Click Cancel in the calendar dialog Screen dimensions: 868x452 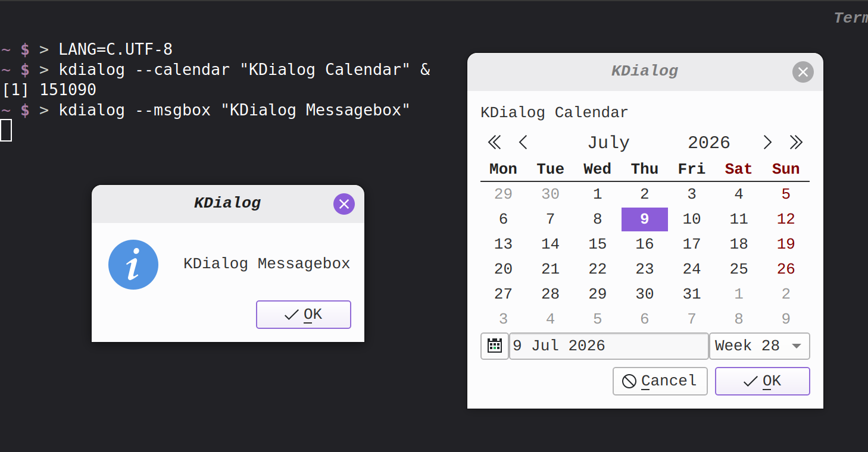pyautogui.click(x=660, y=381)
